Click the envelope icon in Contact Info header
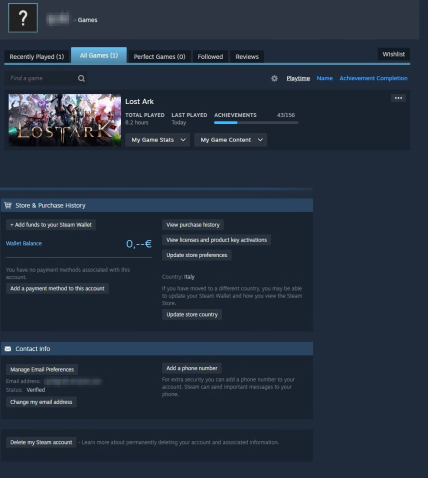Image resolution: width=428 pixels, height=478 pixels. pos(8,349)
